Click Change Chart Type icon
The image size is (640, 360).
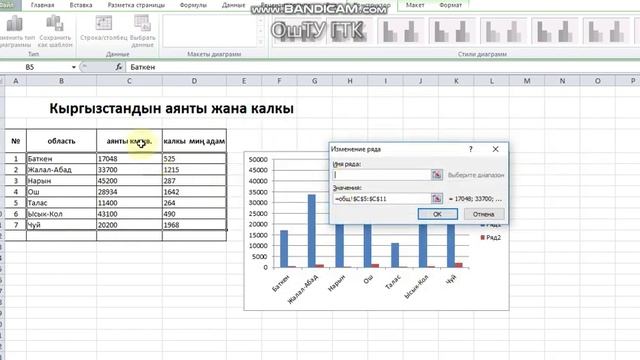(x=15, y=24)
